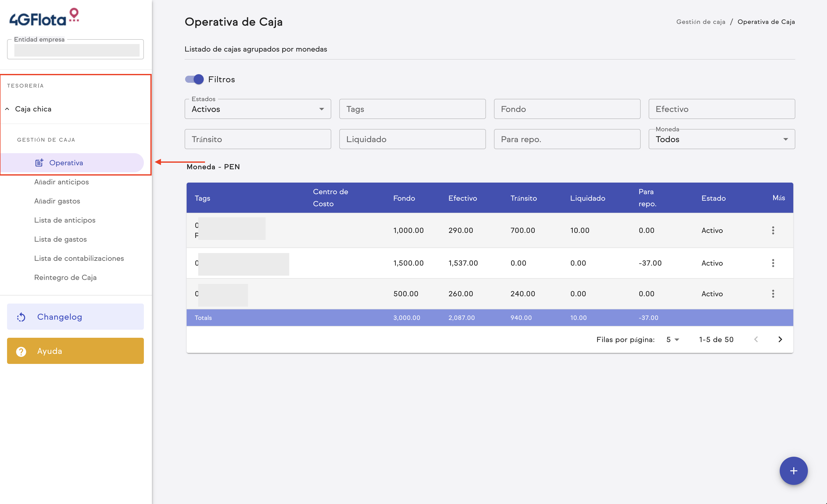Viewport: 827px width, 504px height.
Task: Click the Ayuda question mark icon
Action: point(21,351)
